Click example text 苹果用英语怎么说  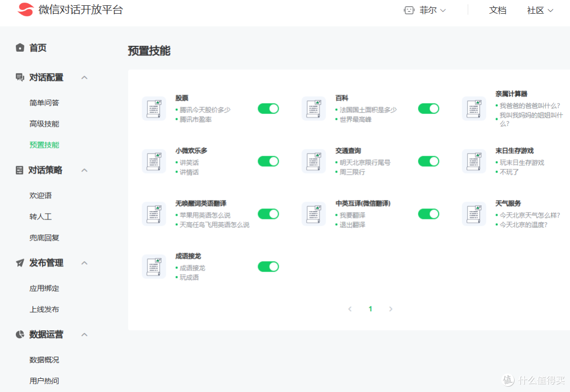click(205, 215)
